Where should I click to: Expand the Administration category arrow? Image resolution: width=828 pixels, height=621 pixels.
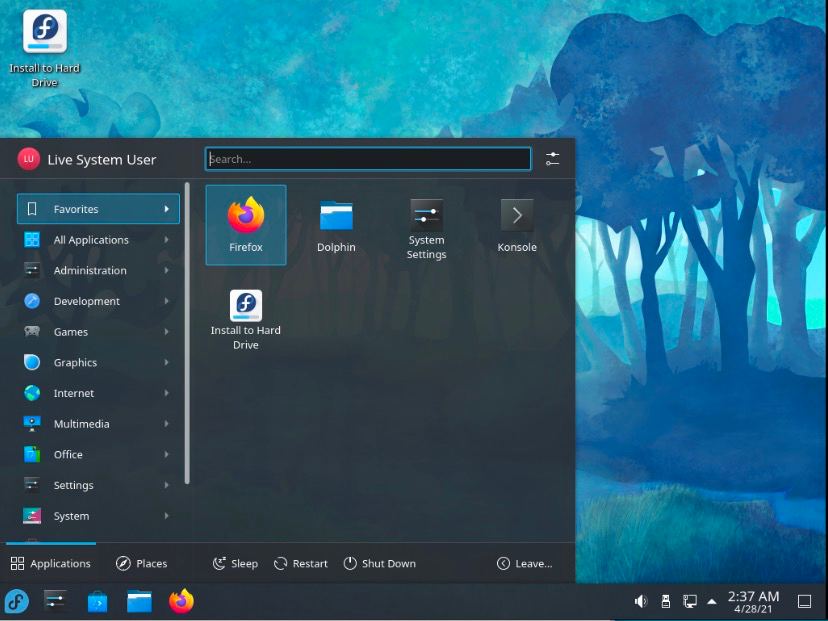(x=166, y=270)
